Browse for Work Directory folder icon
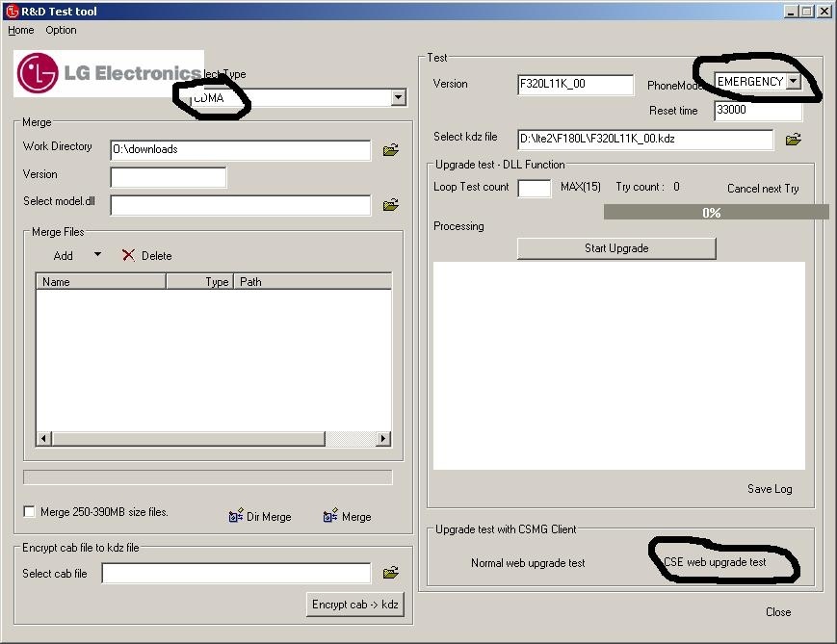 pyautogui.click(x=391, y=150)
